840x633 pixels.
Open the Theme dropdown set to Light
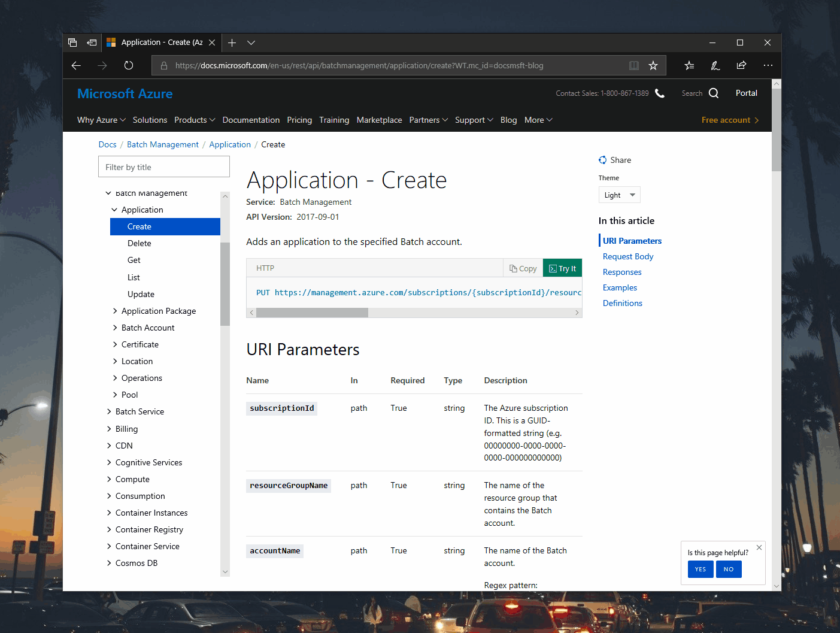click(x=620, y=195)
